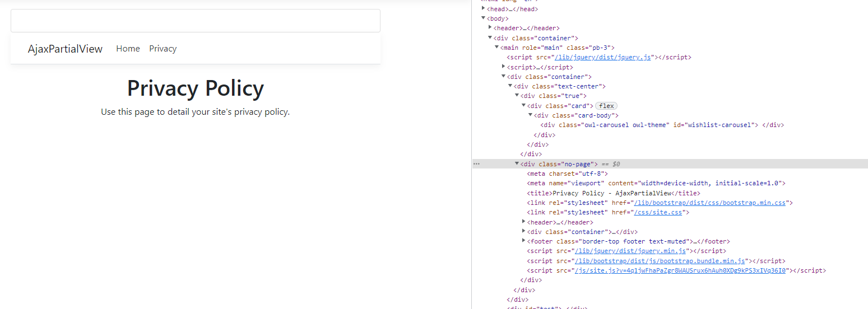Image resolution: width=868 pixels, height=309 pixels.
Task: Expand the header inside no-page div
Action: [x=524, y=222]
